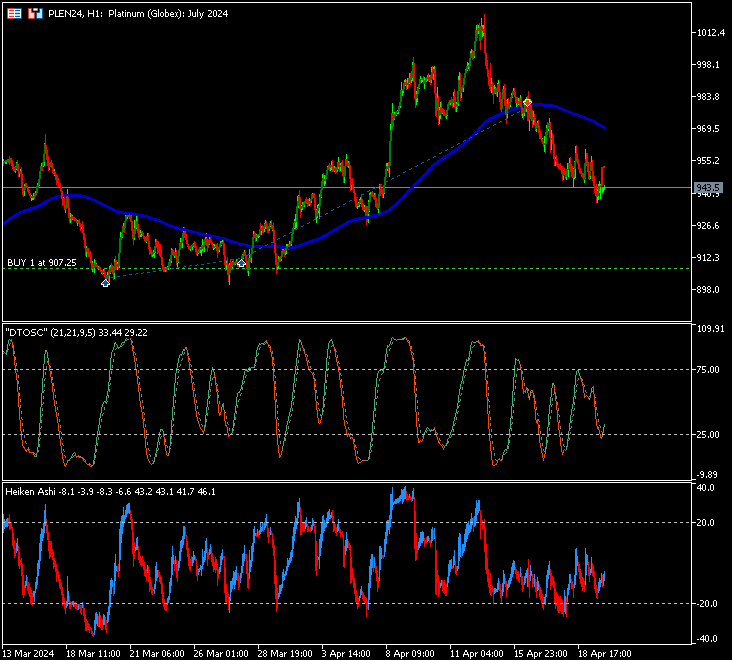This screenshot has width=732, height=660.
Task: Click the 18 Mar 11:00 time axis label
Action: 93,653
